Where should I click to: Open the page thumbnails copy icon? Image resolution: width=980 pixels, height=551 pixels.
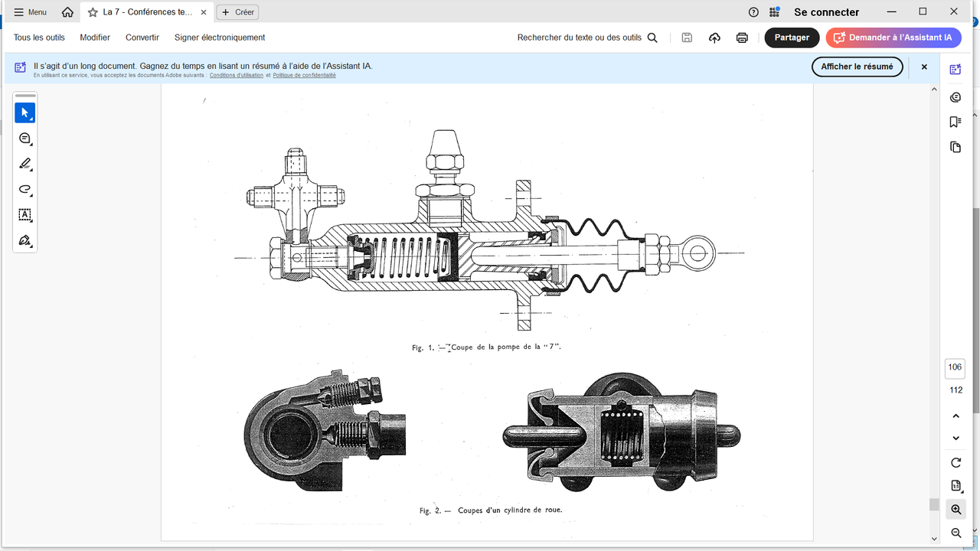tap(955, 147)
